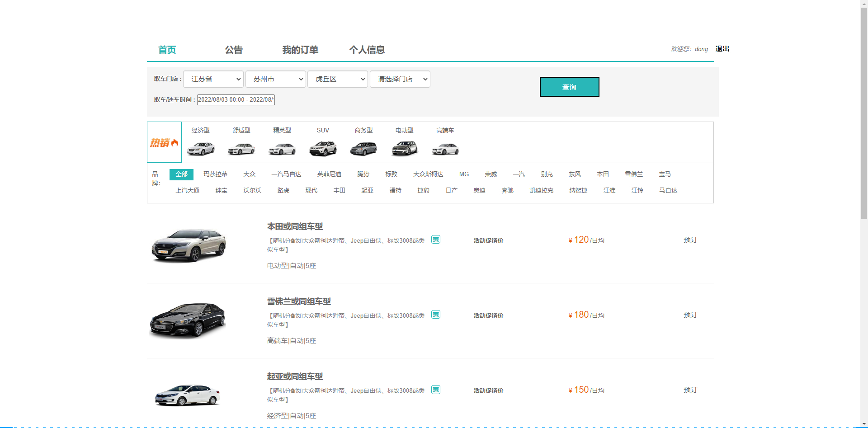The width and height of the screenshot is (868, 428).
Task: Filter by brand 腾势
Action: click(363, 174)
